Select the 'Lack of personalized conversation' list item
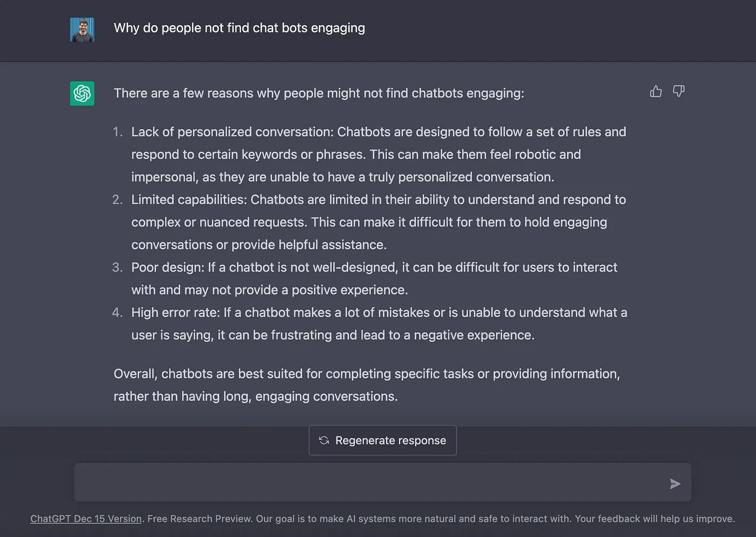756x537 pixels. point(378,155)
